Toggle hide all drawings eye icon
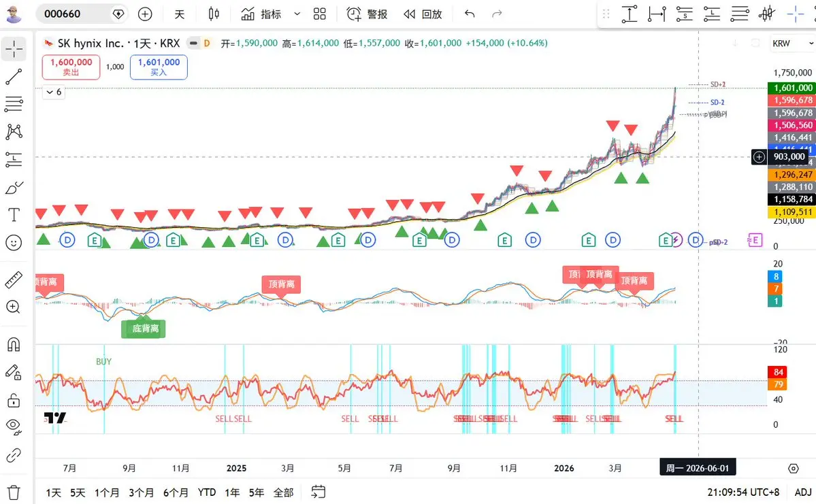 pyautogui.click(x=14, y=427)
